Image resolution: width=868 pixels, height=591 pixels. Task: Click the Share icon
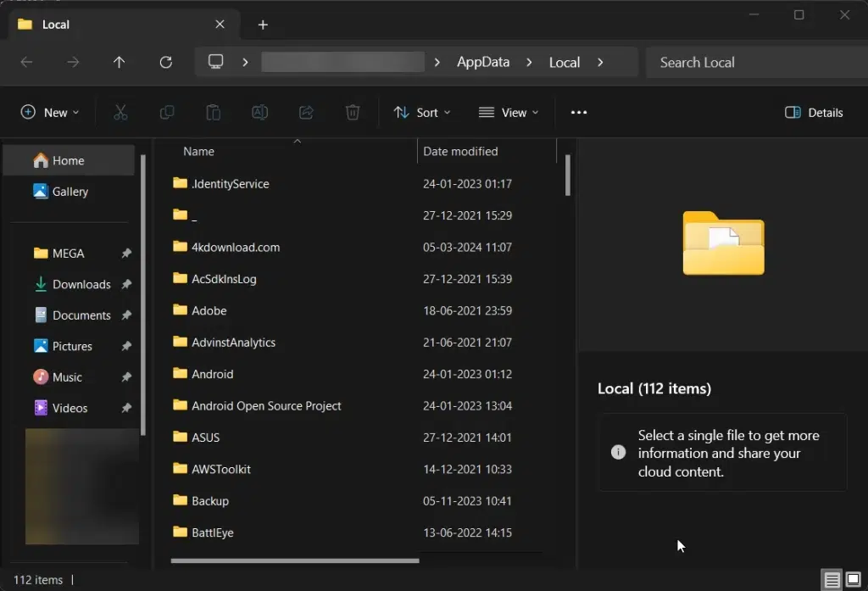306,113
